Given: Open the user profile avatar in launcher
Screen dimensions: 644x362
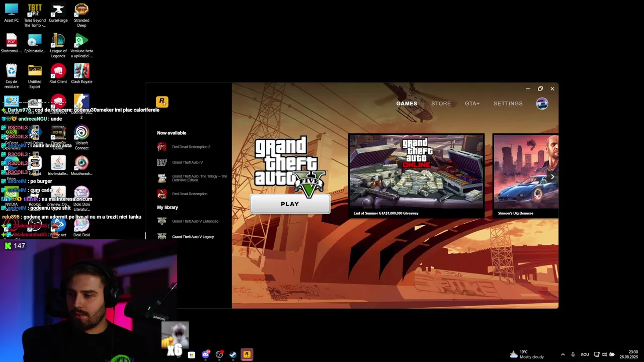Looking at the screenshot, I should [542, 104].
